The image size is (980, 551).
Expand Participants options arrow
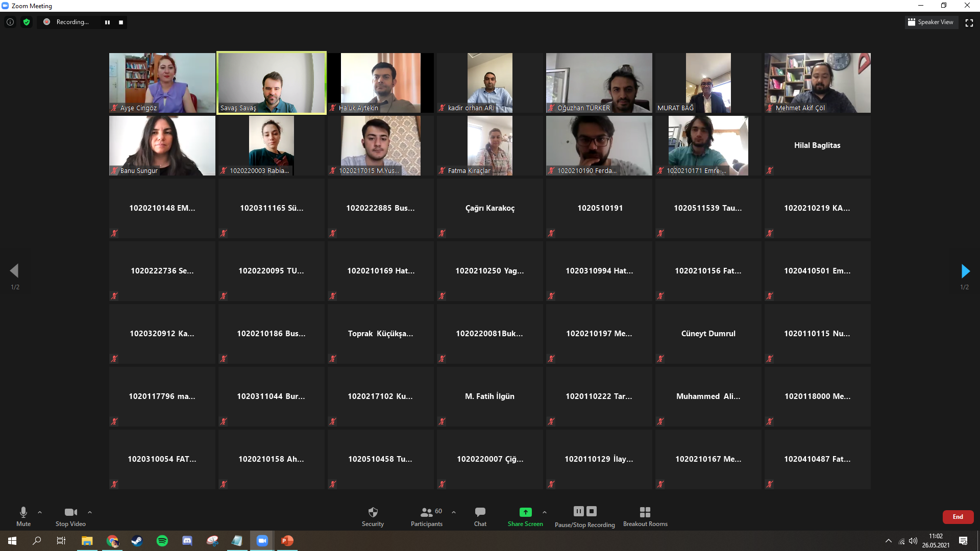454,512
